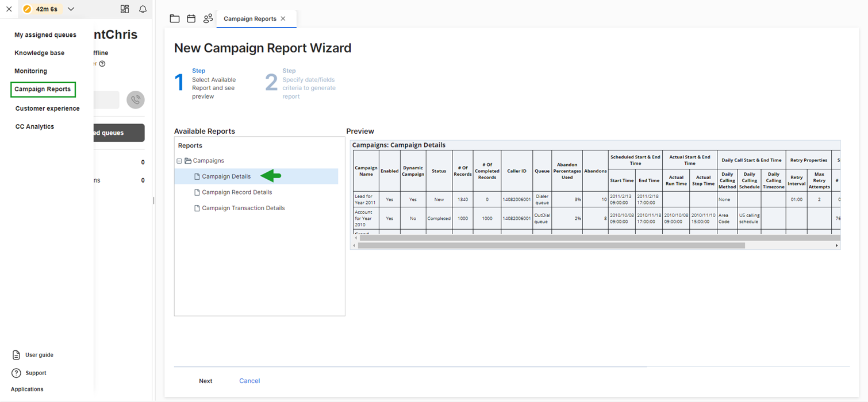Image resolution: width=868 pixels, height=402 pixels.
Task: Select the Campaign Record Details report
Action: pos(237,192)
